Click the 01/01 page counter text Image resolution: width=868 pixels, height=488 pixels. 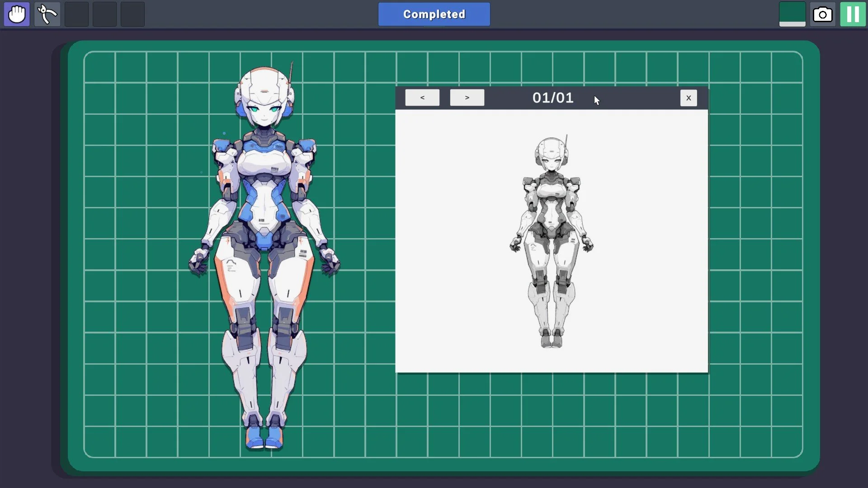pyautogui.click(x=553, y=98)
